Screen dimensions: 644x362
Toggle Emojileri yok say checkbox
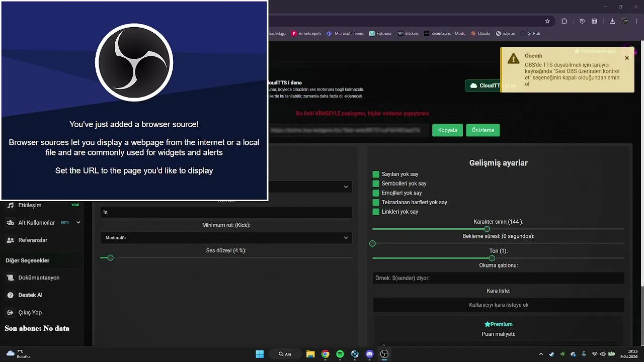pyautogui.click(x=376, y=193)
